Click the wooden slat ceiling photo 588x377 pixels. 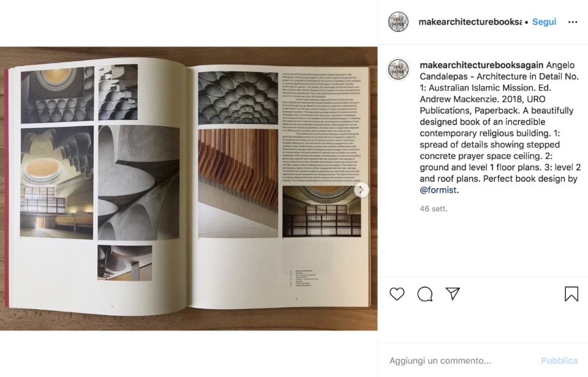[x=238, y=183]
